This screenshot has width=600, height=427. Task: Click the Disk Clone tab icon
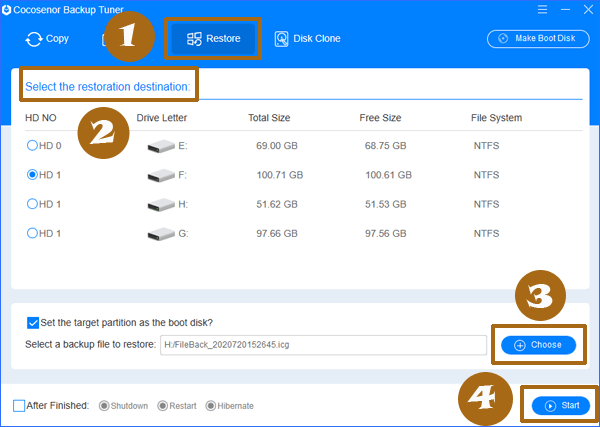tap(281, 39)
